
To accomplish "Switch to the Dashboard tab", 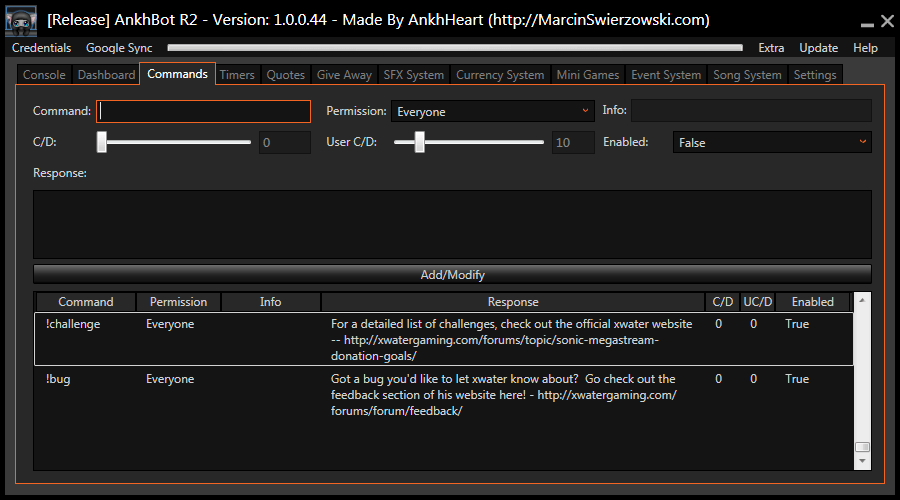I will coord(106,75).
